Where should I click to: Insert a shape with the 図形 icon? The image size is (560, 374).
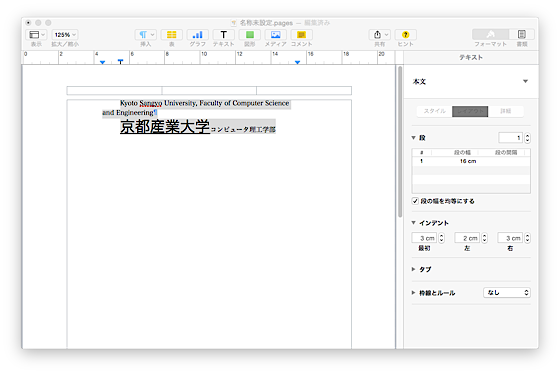(250, 35)
